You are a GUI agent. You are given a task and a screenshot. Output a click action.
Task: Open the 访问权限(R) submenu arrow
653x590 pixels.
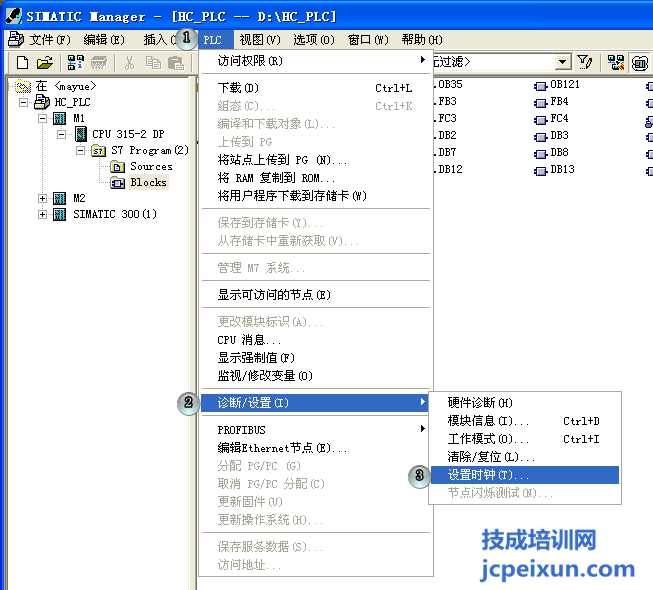pos(423,60)
